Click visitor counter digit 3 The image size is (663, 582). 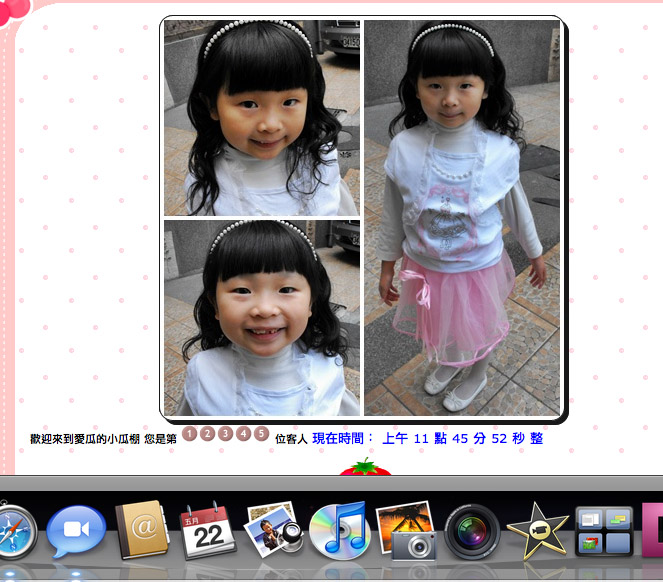(x=225, y=434)
